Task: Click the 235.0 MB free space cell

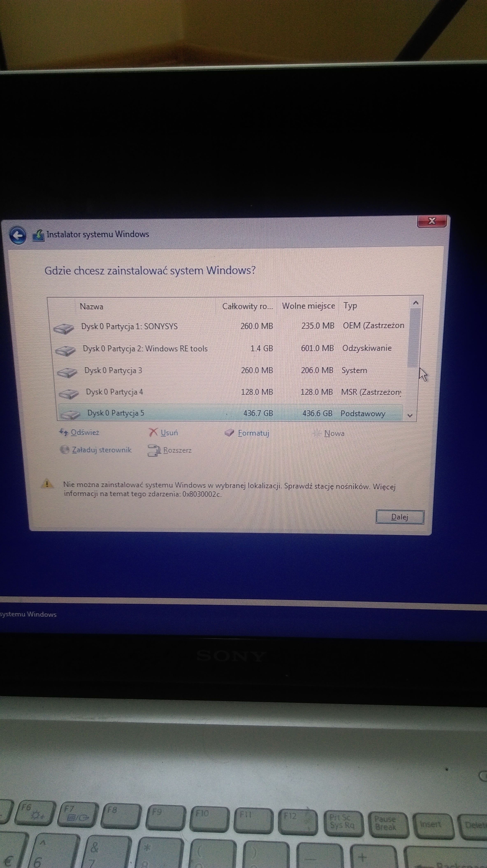Action: 318,326
